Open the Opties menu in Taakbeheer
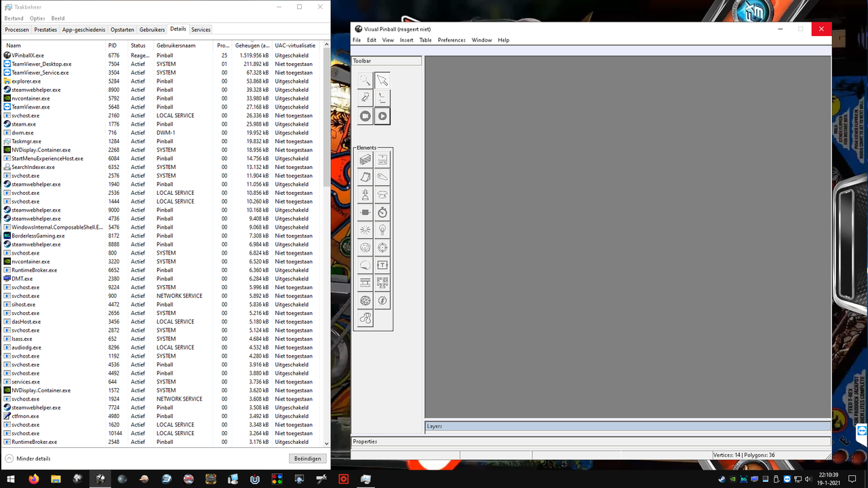The width and height of the screenshot is (868, 488). click(37, 18)
